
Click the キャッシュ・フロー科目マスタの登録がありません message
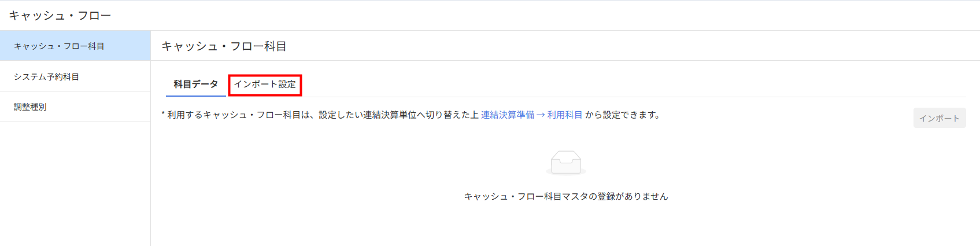566,196
